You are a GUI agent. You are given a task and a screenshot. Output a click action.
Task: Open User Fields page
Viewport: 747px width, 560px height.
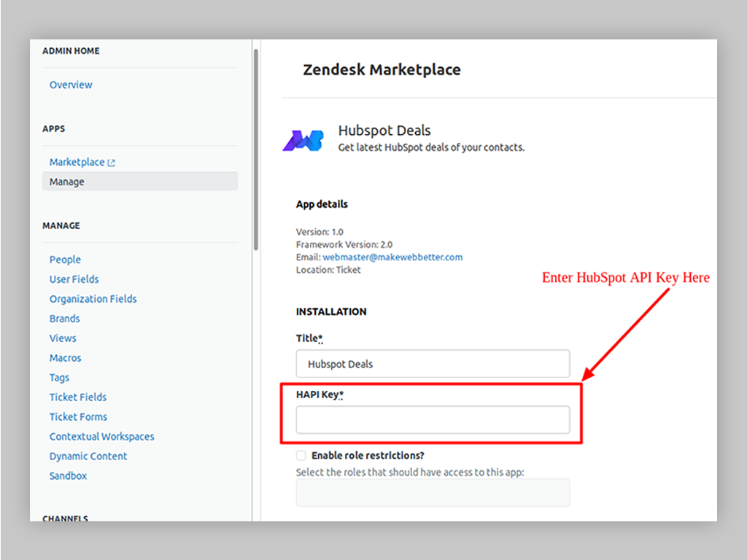[74, 279]
